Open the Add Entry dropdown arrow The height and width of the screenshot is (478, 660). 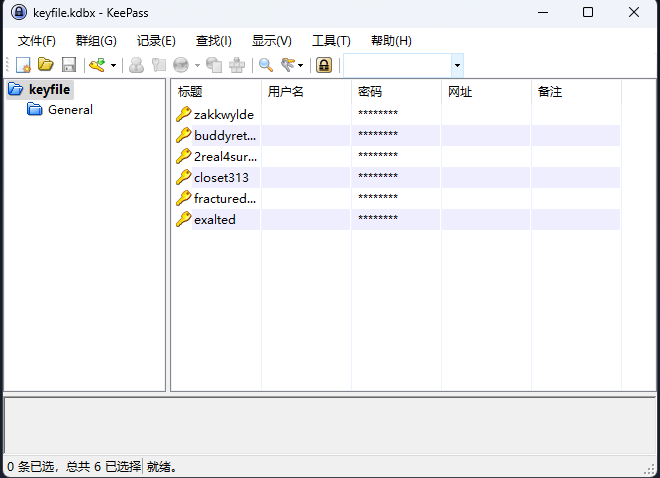(113, 65)
